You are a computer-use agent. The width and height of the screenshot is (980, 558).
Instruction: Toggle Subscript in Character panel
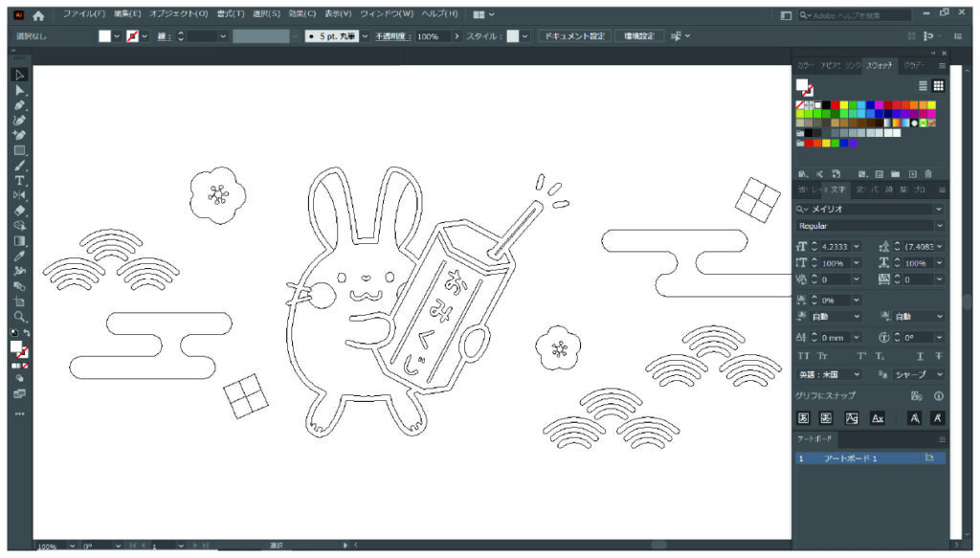[880, 356]
